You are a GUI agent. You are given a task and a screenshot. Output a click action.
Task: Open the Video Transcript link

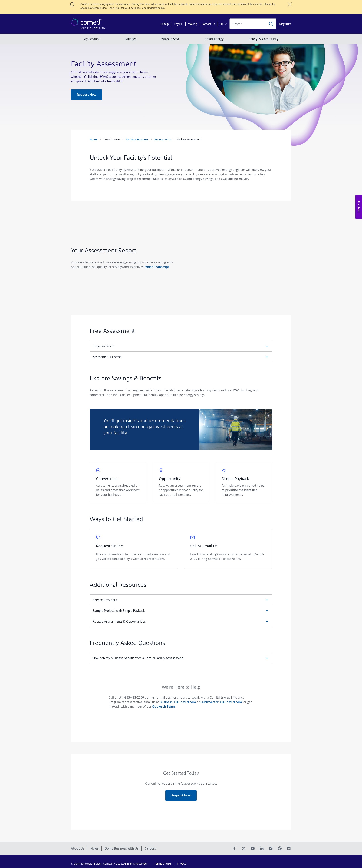pyautogui.click(x=157, y=267)
